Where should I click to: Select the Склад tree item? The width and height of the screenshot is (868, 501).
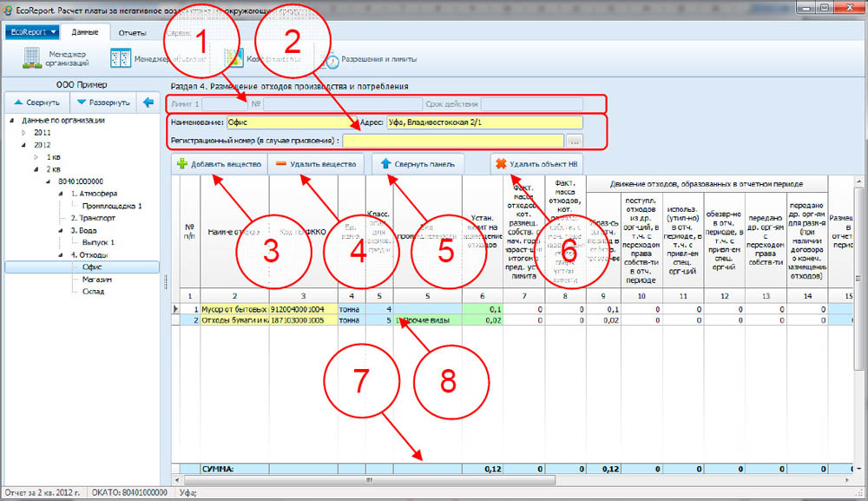point(93,292)
